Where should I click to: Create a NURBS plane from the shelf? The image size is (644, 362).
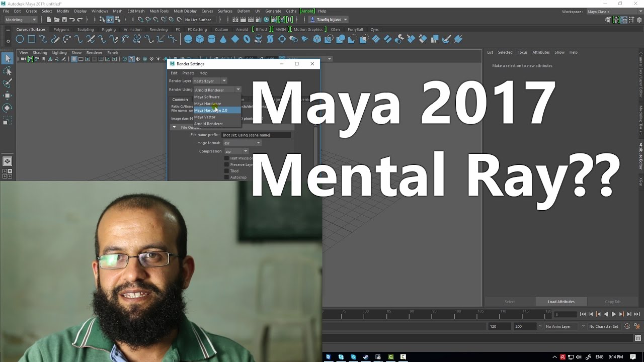[235, 39]
